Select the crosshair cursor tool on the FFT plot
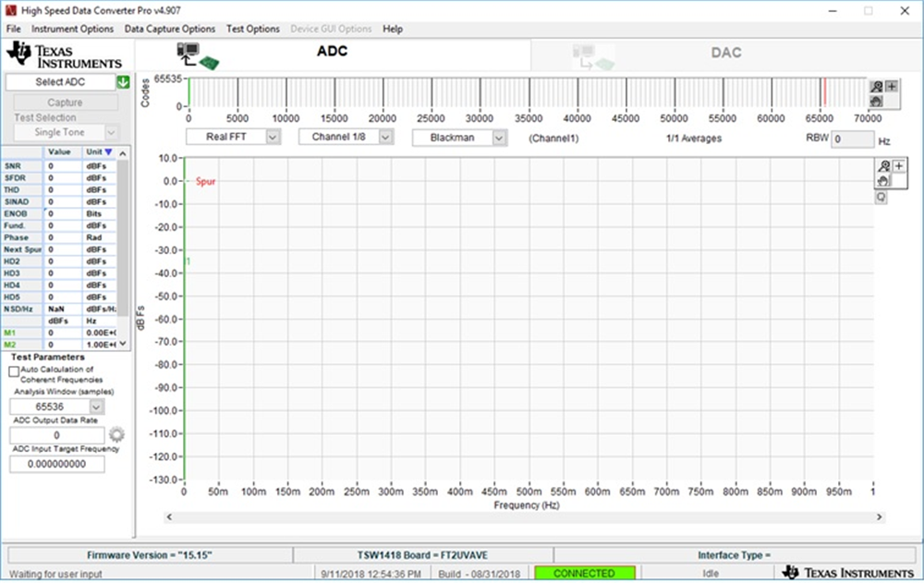Screen dimensions: 924x583 pyautogui.click(x=899, y=166)
